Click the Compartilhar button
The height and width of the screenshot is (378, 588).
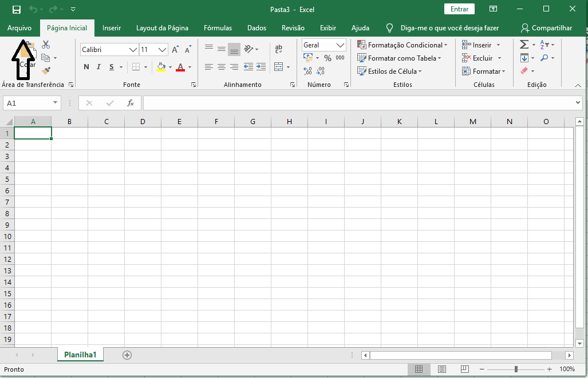point(546,28)
